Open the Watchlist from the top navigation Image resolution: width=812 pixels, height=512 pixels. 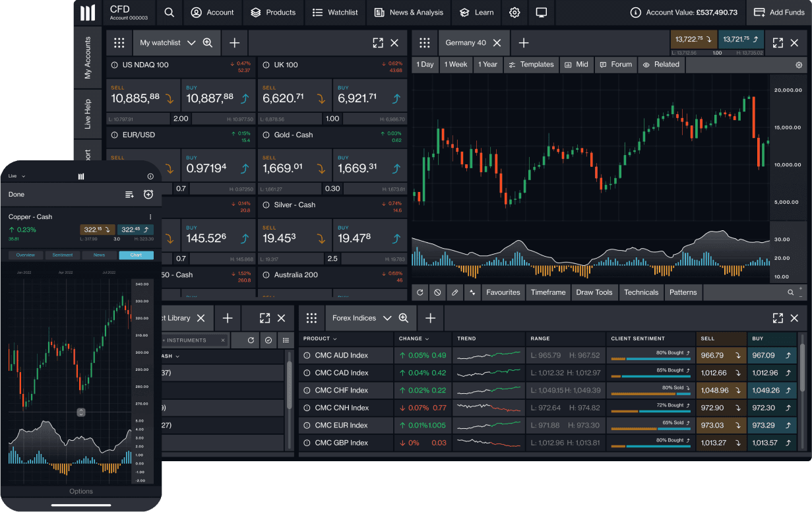click(334, 12)
